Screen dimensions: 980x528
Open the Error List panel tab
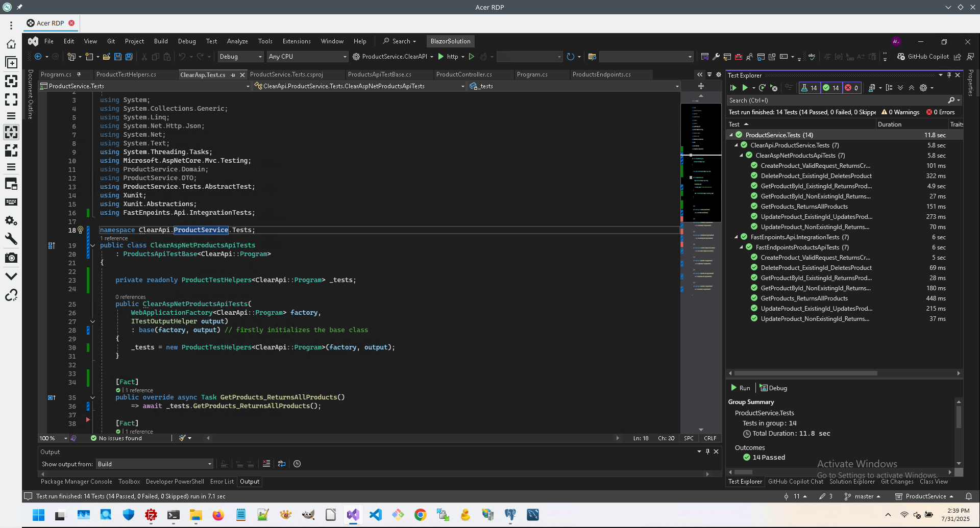(x=222, y=482)
